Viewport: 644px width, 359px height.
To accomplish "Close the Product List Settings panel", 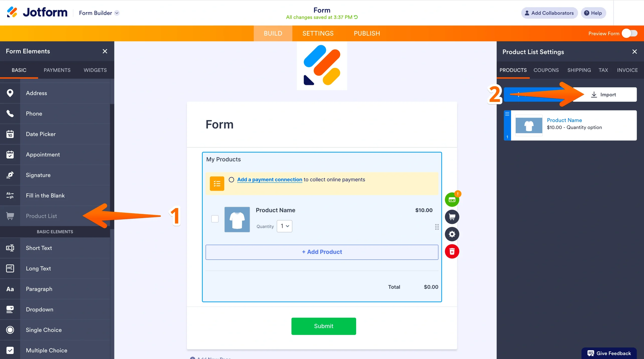I will tap(635, 52).
